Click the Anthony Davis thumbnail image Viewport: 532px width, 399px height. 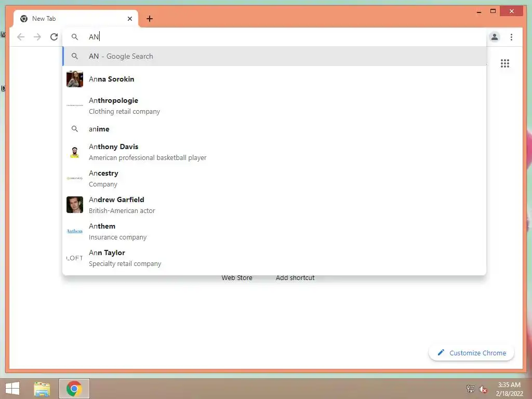(x=75, y=152)
